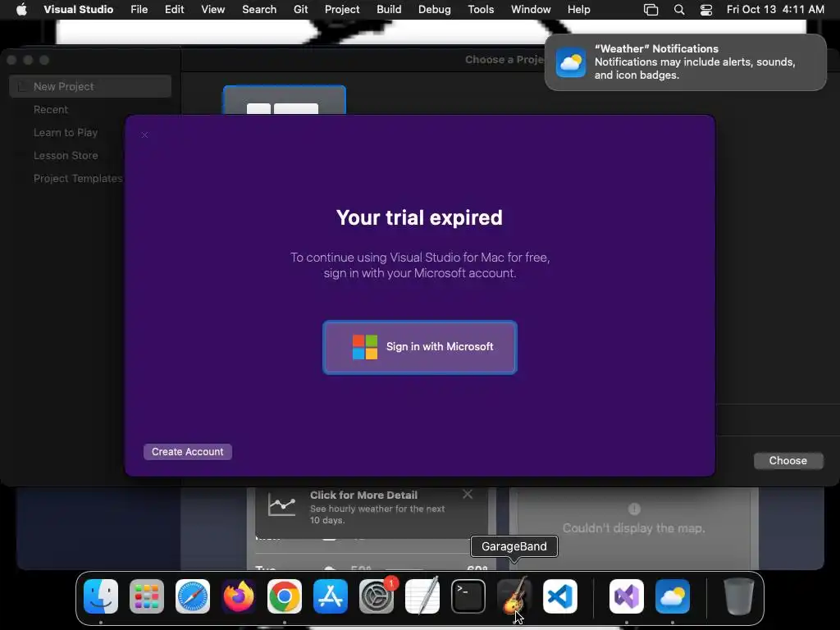Open the Visual Studio app menu
The image size is (840, 630).
(78, 10)
